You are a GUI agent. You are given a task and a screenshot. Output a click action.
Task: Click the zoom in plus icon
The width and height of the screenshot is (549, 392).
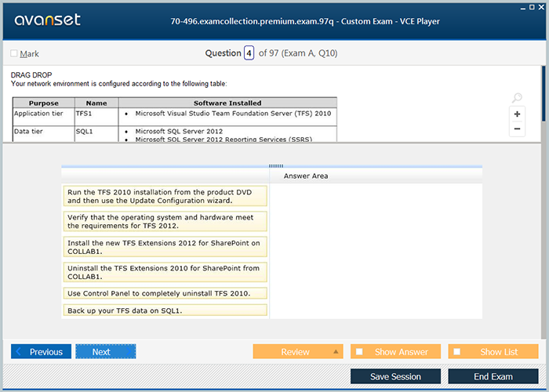tap(517, 114)
